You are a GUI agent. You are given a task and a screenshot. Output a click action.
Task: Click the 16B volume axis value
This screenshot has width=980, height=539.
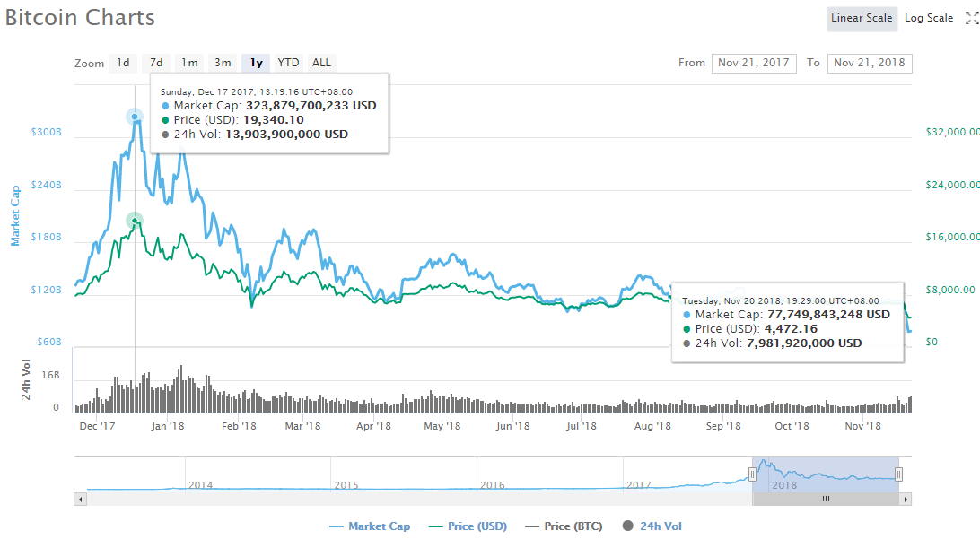(x=50, y=376)
